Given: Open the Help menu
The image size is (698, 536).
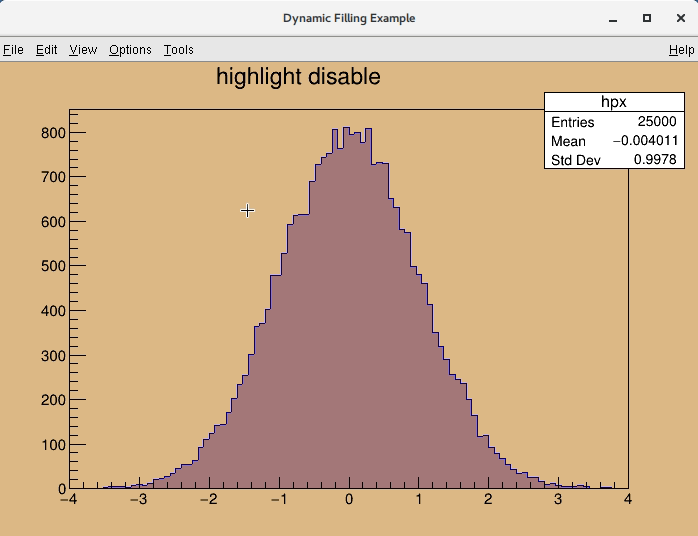Looking at the screenshot, I should point(681,50).
